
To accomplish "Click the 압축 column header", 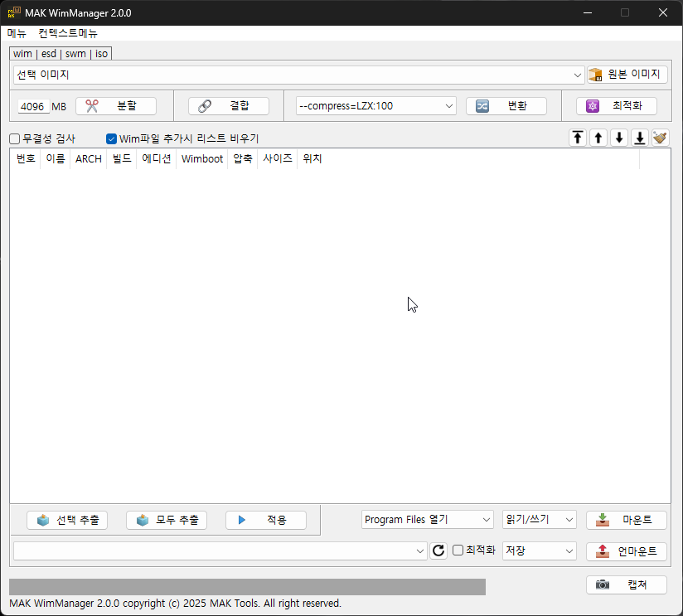I will [243, 158].
